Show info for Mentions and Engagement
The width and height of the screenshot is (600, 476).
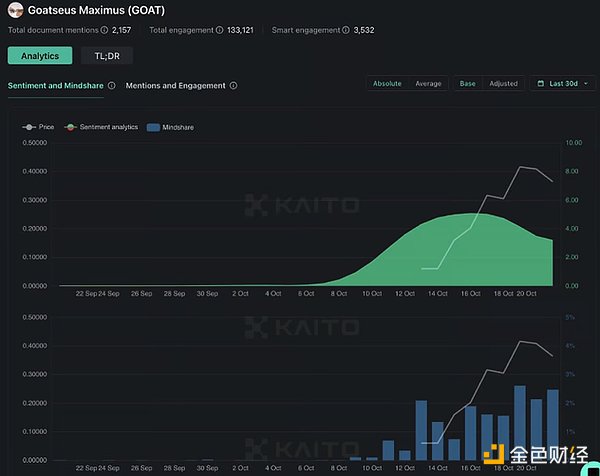coord(233,85)
